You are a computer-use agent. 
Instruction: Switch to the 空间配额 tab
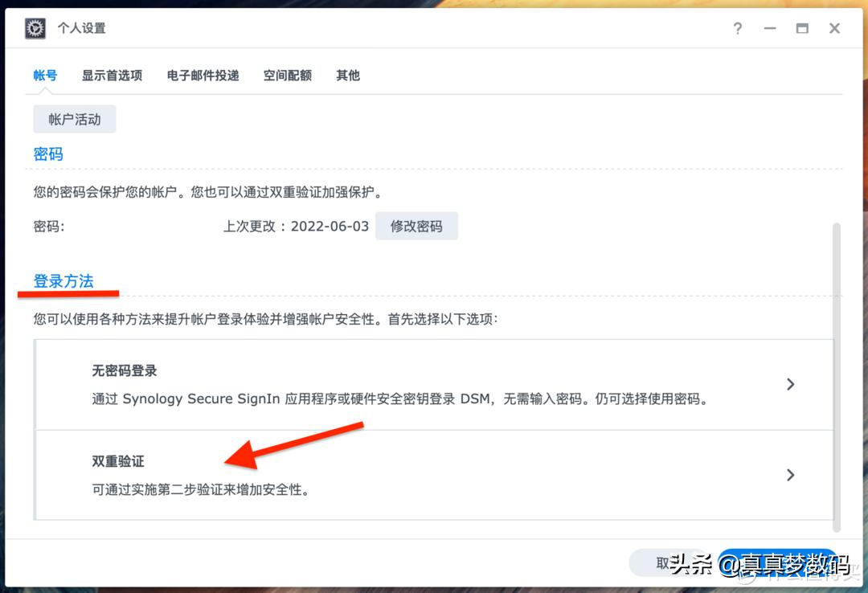point(287,75)
